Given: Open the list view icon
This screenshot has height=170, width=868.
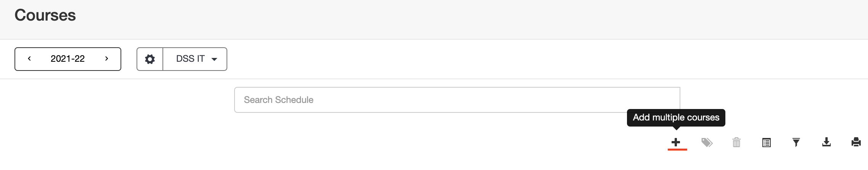Looking at the screenshot, I should [x=766, y=143].
